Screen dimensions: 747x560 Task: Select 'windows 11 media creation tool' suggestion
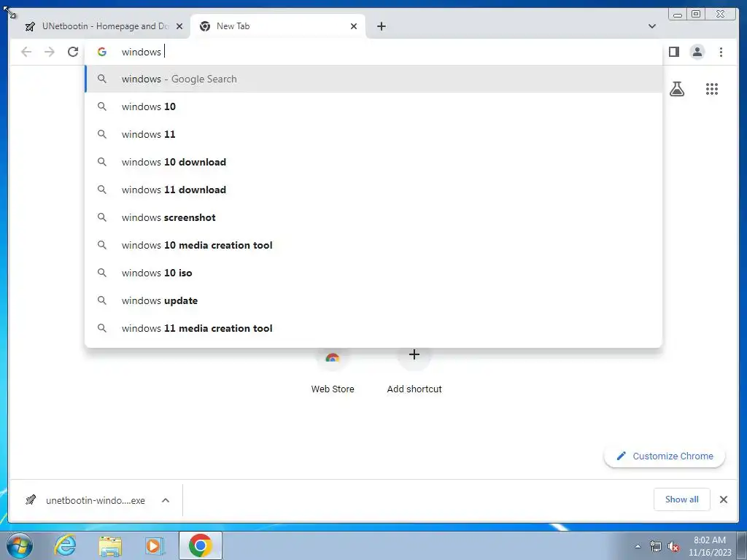[373, 328]
